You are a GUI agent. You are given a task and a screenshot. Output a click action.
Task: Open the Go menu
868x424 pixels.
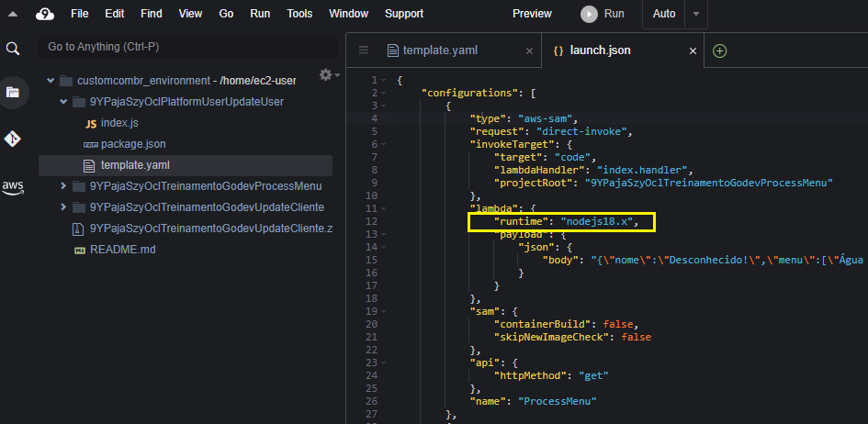tap(226, 14)
